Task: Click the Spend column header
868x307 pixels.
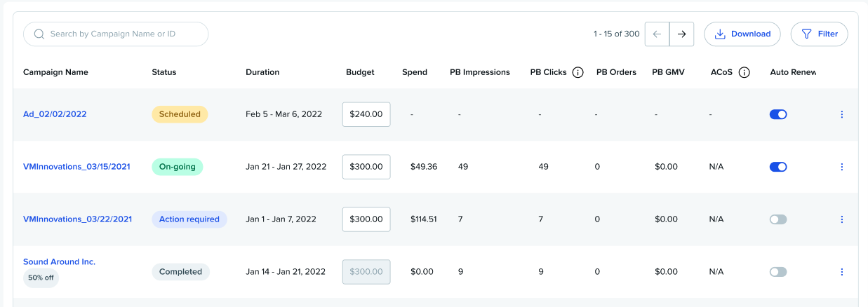Action: [x=414, y=72]
